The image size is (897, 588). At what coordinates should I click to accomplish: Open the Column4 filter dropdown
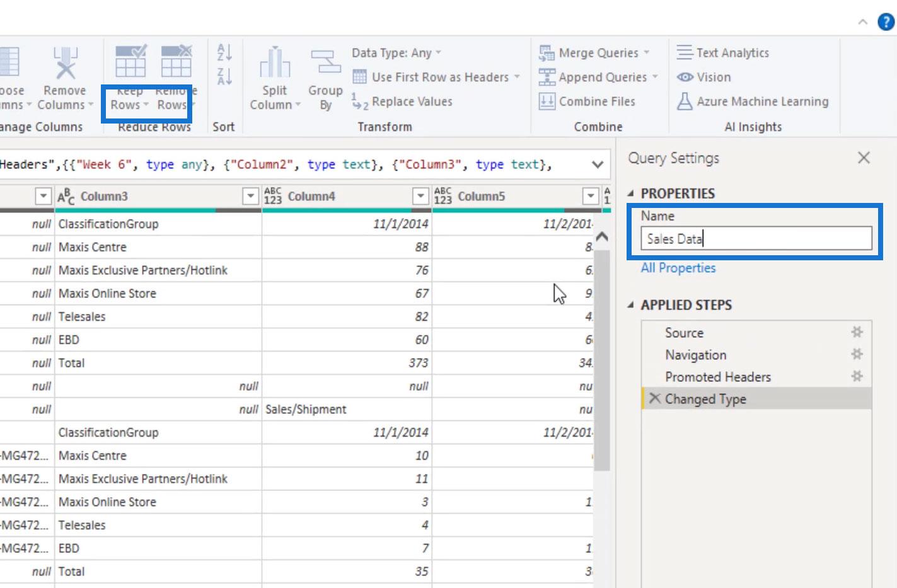click(x=420, y=196)
